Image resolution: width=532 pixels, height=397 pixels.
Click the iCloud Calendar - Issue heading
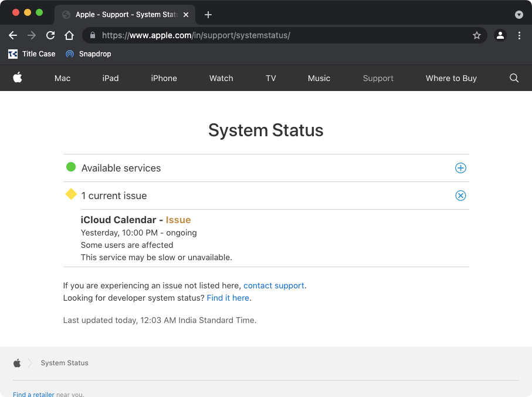coord(135,220)
